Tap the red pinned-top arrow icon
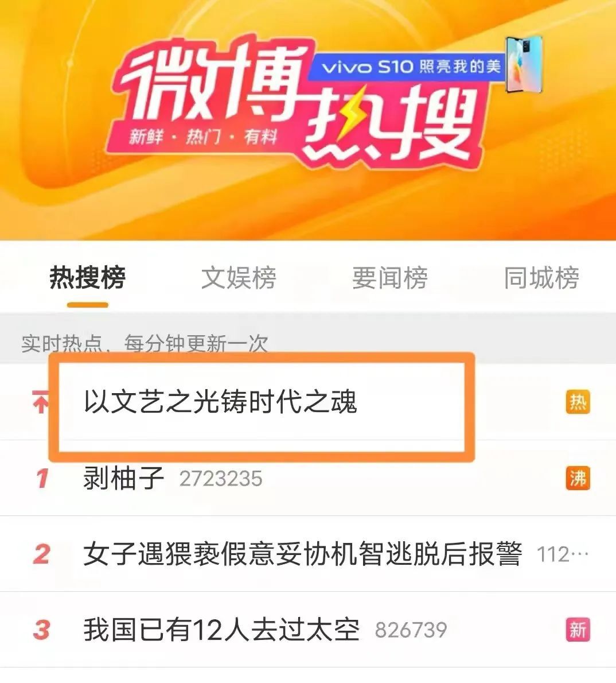This screenshot has width=616, height=683. [x=41, y=402]
